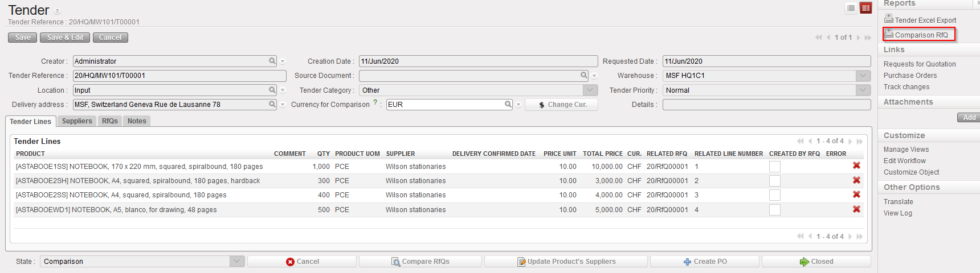The height and width of the screenshot is (273, 980).
Task: Click into the Details input field
Action: click(766, 105)
